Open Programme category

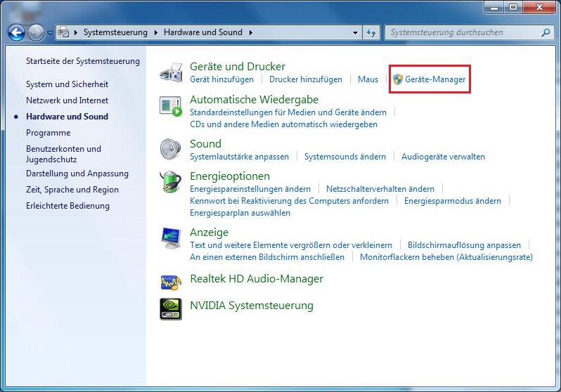[48, 133]
